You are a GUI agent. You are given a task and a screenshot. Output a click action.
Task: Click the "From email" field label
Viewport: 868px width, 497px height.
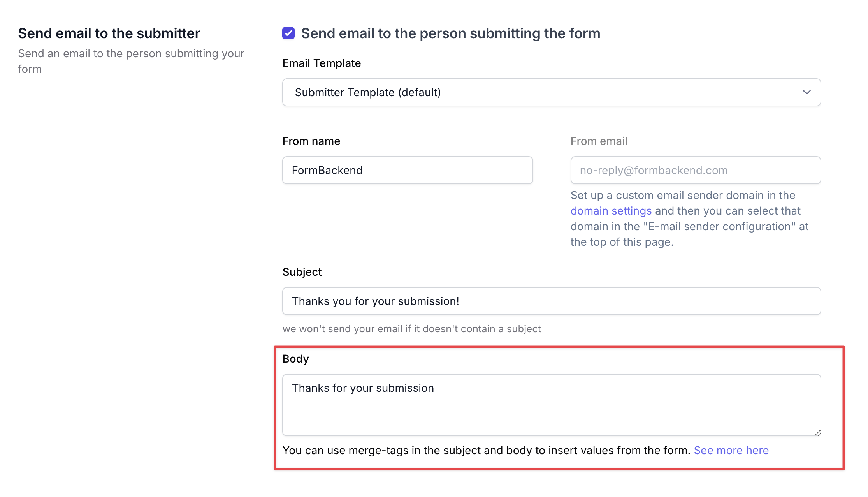point(599,141)
